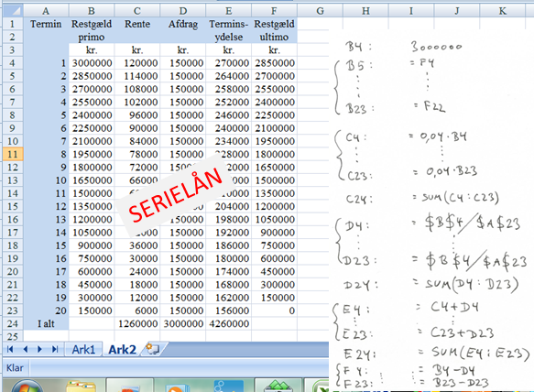Click the 'ultimo' cell in row 2
Viewport: 534px width, 392px height.
click(x=274, y=37)
